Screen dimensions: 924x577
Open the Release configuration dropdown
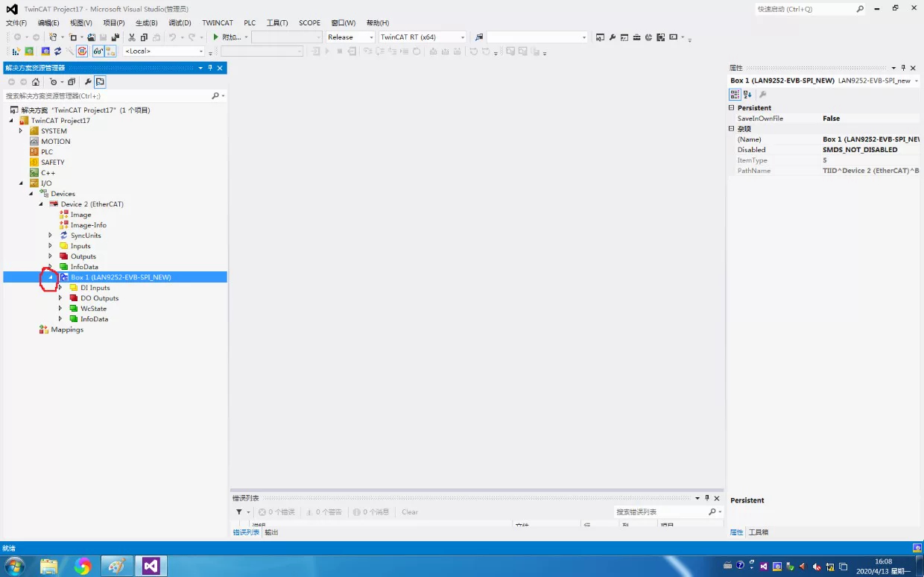click(x=371, y=37)
